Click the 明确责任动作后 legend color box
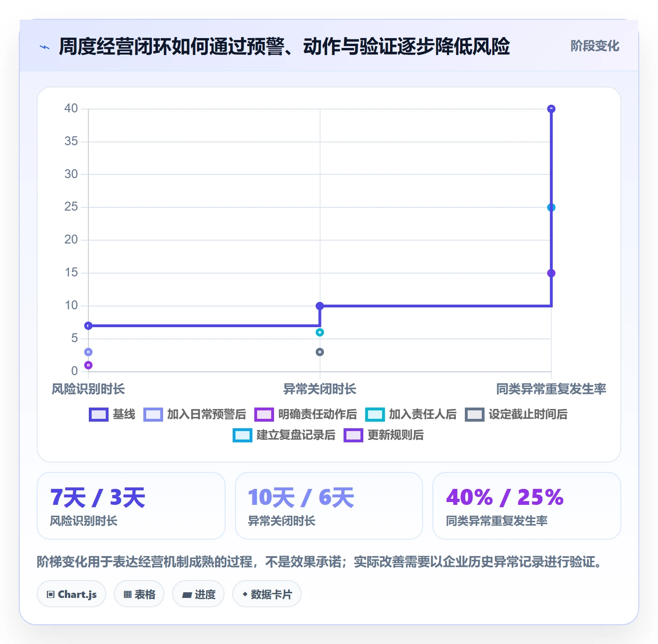The height and width of the screenshot is (644, 658). click(x=264, y=415)
